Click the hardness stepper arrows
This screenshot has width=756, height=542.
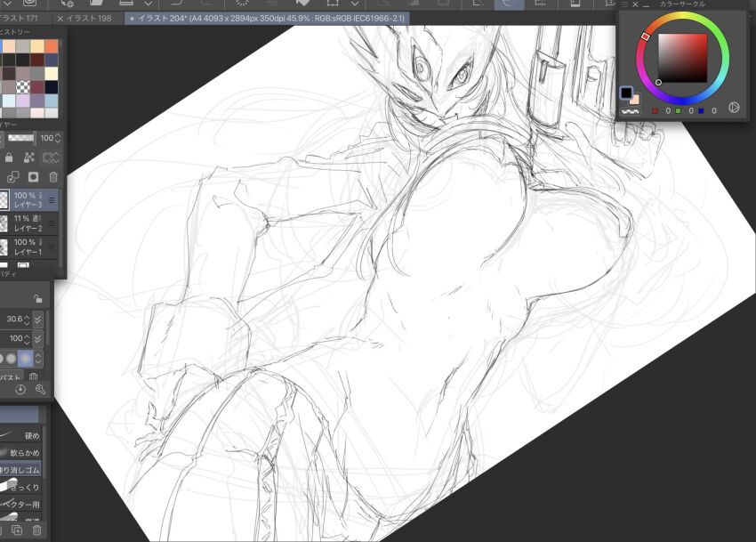(38, 358)
